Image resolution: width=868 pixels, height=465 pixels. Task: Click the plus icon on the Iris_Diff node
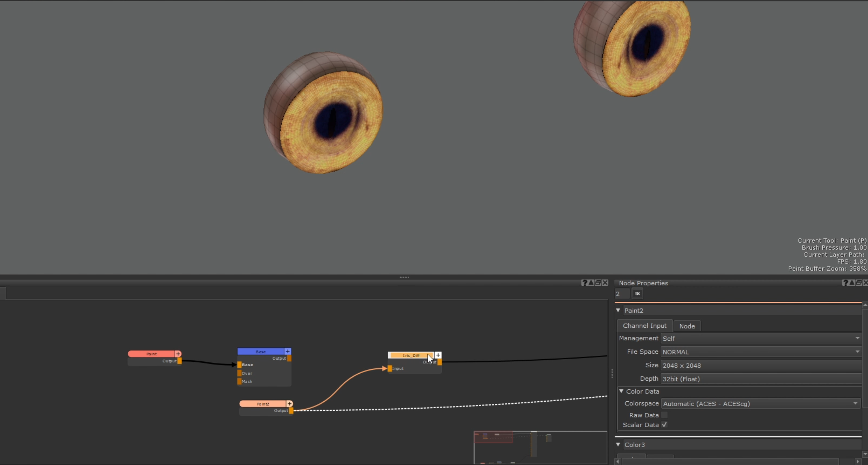438,355
